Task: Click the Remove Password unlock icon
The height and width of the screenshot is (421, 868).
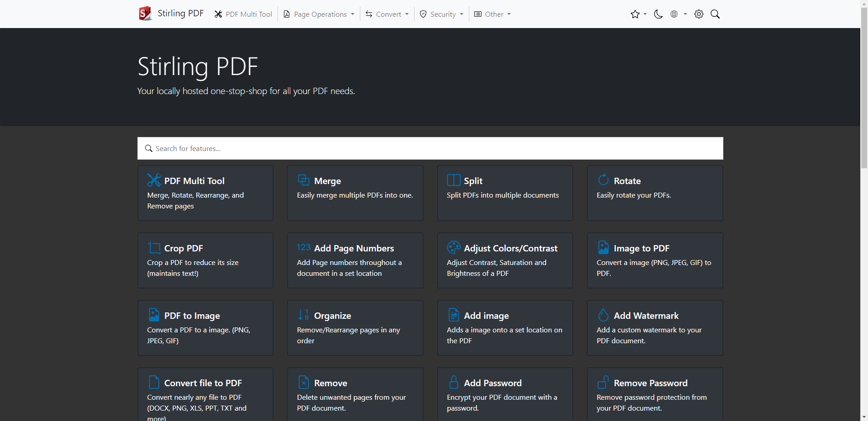Action: pyautogui.click(x=604, y=382)
